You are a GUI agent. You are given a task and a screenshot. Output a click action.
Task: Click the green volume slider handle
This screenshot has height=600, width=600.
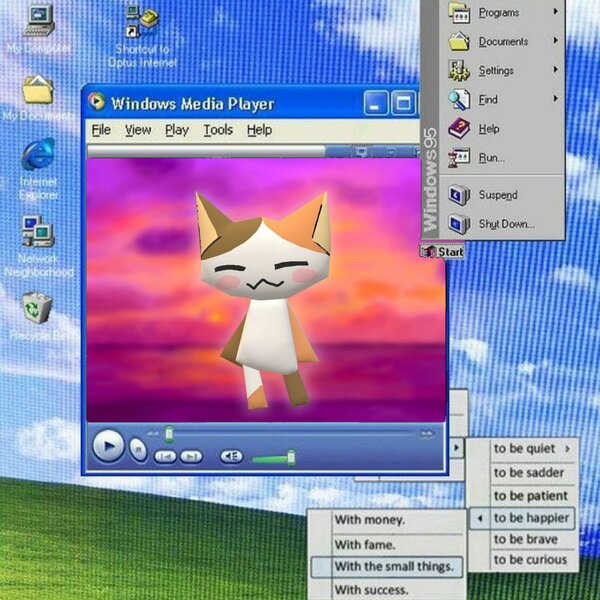point(290,457)
